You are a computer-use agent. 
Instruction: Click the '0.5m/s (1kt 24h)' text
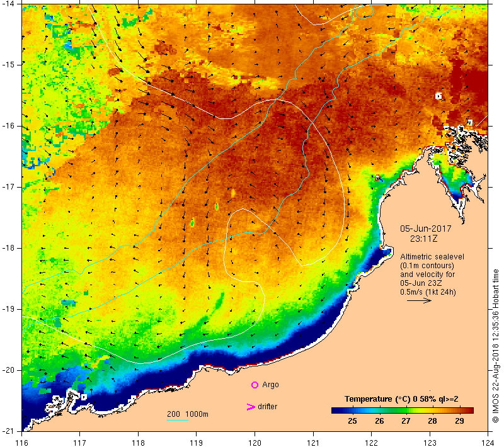point(428,292)
